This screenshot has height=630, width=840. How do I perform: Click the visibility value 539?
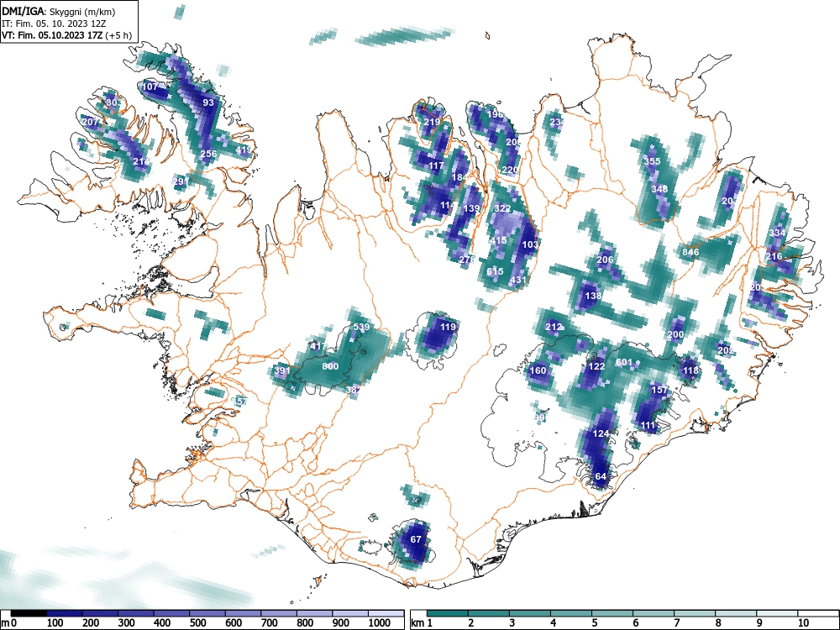point(361,327)
